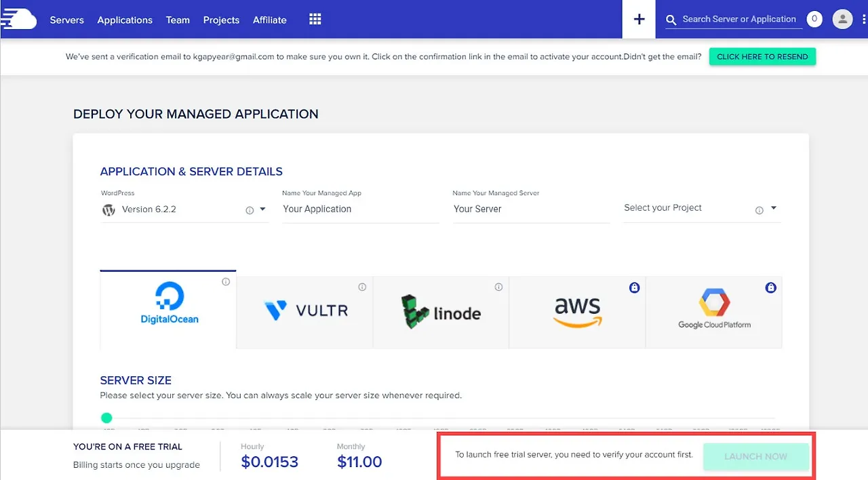The height and width of the screenshot is (480, 868).
Task: Click the Cloudways cloud logo
Action: pyautogui.click(x=18, y=19)
